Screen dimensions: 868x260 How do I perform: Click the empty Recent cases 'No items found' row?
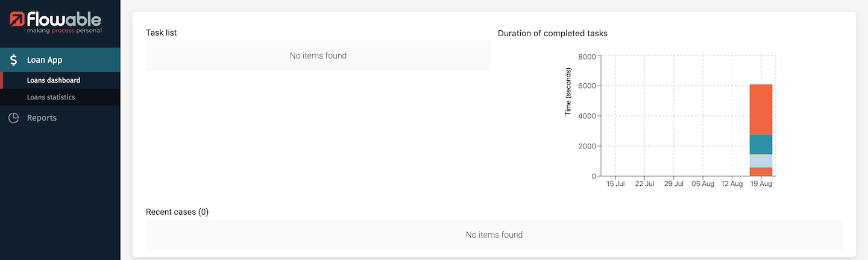tap(494, 235)
